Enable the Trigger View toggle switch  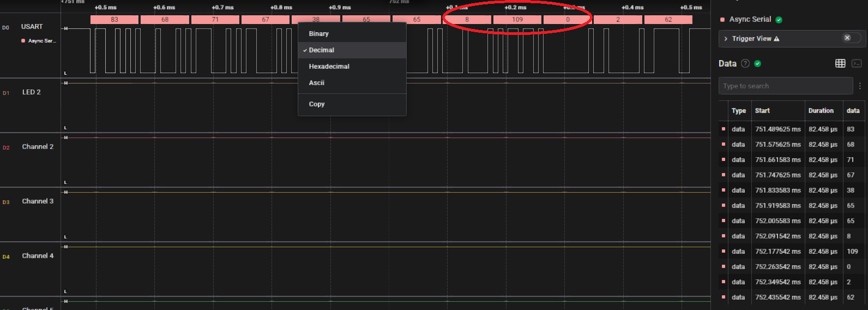pyautogui.click(x=851, y=38)
